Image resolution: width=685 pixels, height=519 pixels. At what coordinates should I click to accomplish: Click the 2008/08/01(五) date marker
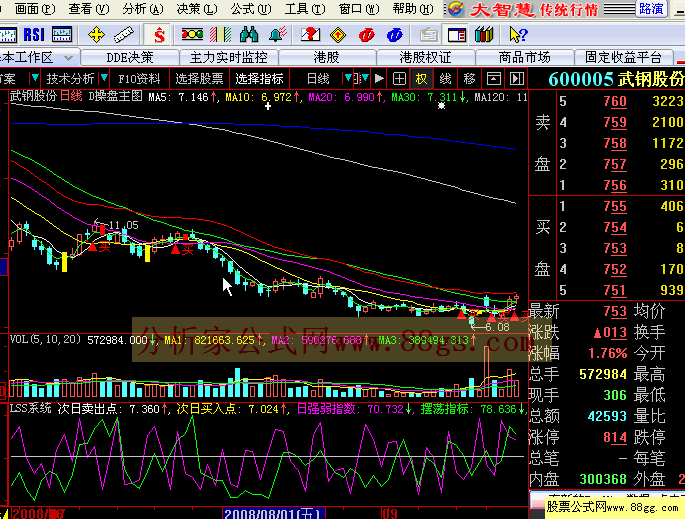pyautogui.click(x=273, y=513)
